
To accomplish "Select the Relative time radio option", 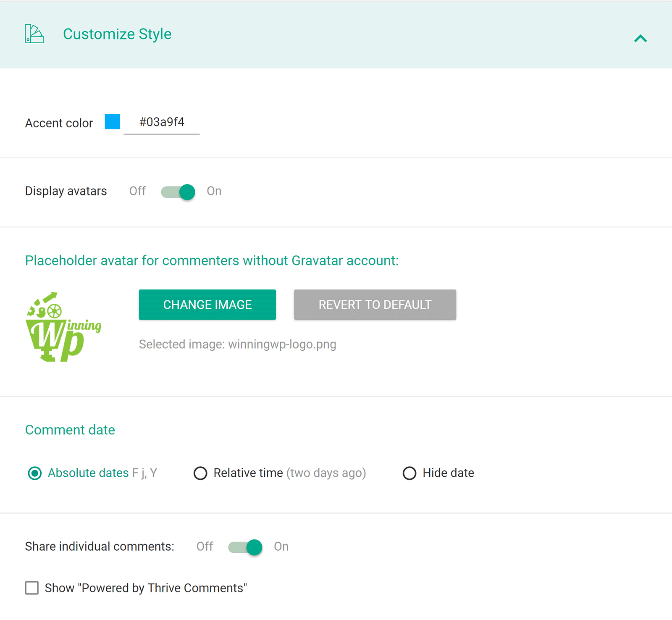I will click(x=200, y=473).
